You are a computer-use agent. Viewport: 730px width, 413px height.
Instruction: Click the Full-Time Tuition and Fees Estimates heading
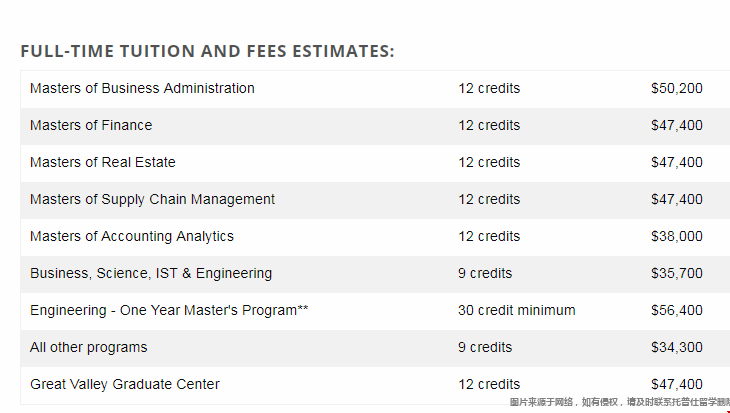[x=207, y=51]
